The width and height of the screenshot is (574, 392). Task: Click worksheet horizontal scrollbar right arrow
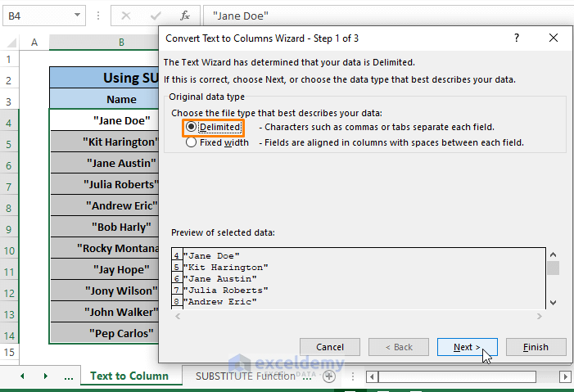point(565,376)
